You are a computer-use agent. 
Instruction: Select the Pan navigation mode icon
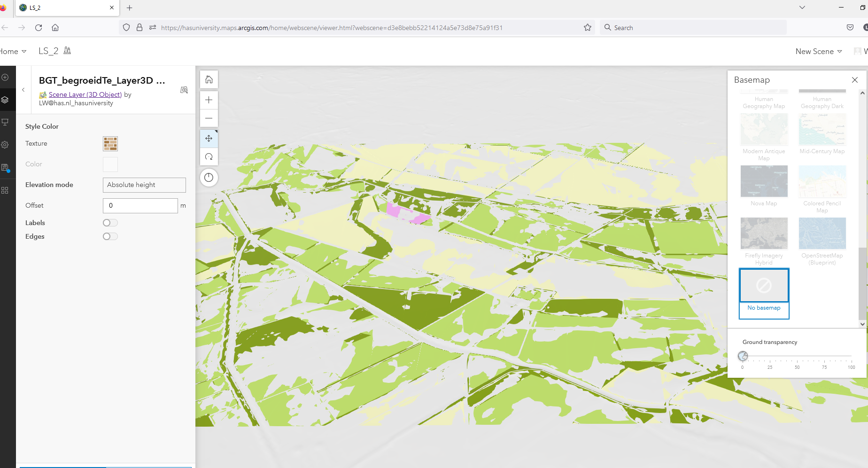click(209, 138)
